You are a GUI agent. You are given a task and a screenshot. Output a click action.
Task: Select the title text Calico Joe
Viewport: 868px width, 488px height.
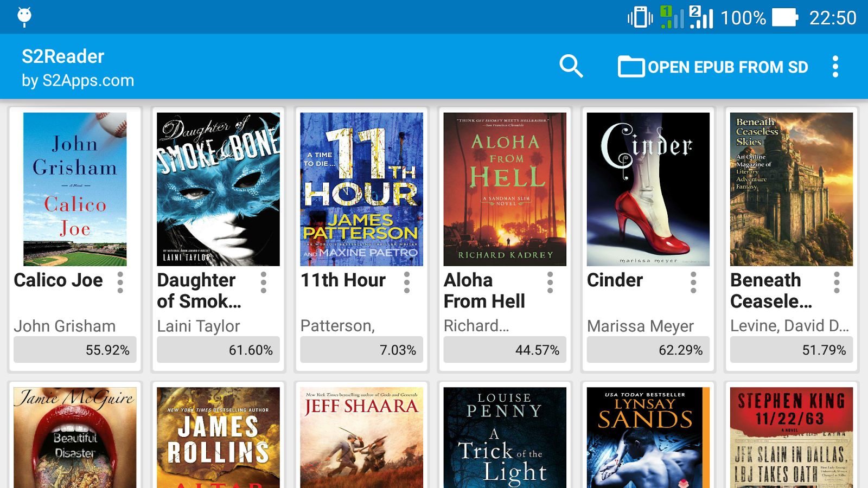coord(58,280)
